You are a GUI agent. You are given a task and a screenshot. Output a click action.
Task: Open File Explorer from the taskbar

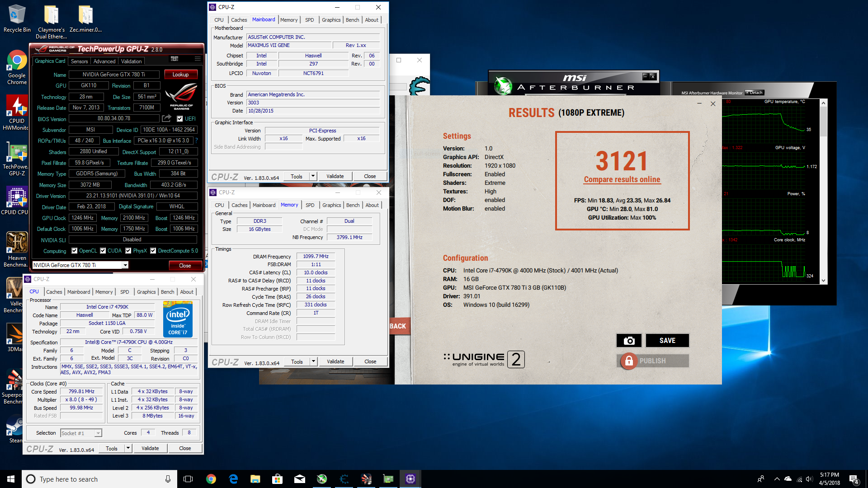255,479
